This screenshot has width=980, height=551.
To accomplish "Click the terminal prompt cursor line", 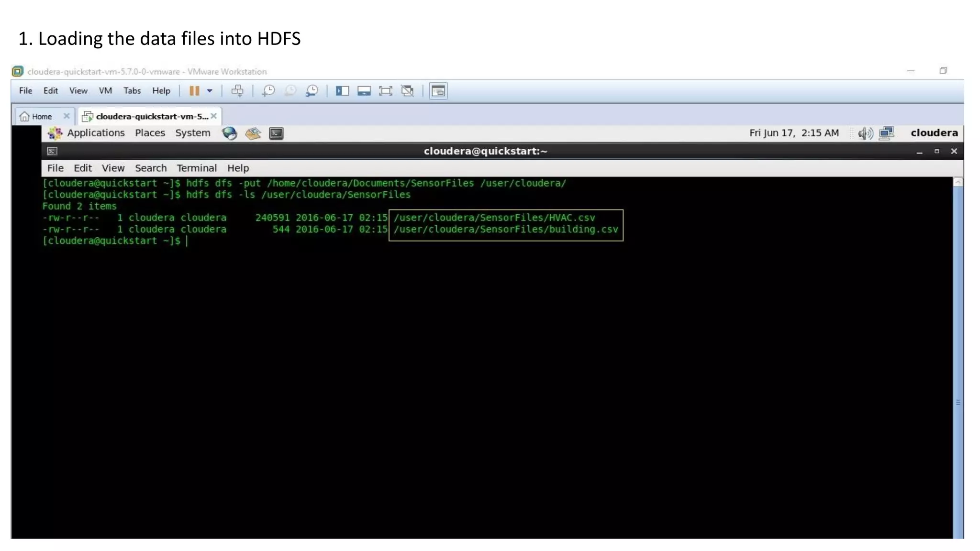I will click(115, 241).
